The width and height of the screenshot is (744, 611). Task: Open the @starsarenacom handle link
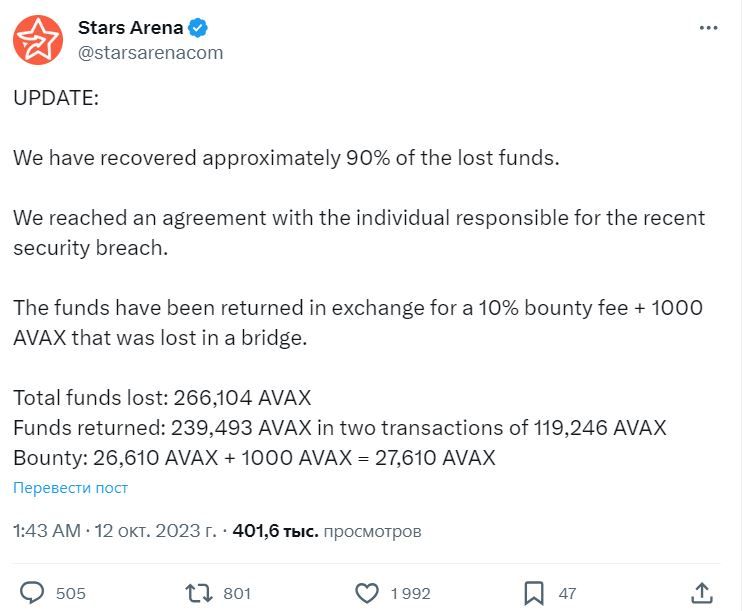(x=150, y=53)
